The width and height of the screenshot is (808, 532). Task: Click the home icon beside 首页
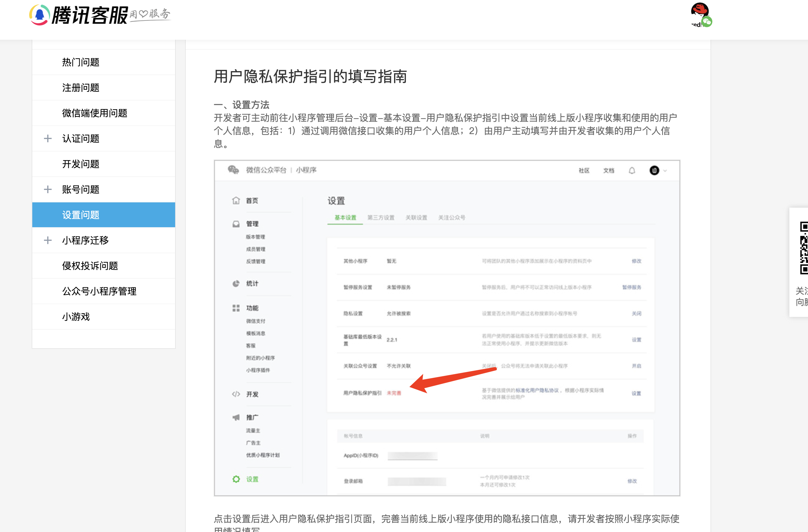tap(236, 201)
